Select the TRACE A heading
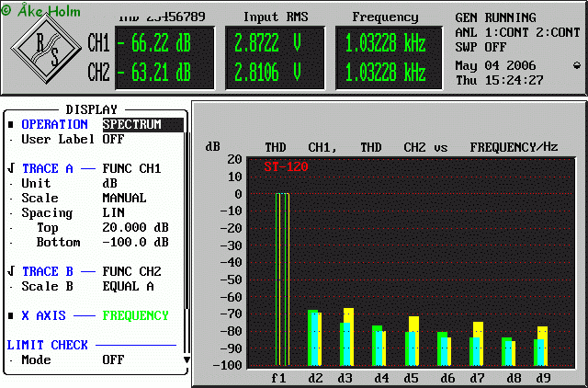The image size is (588, 388). 48,168
